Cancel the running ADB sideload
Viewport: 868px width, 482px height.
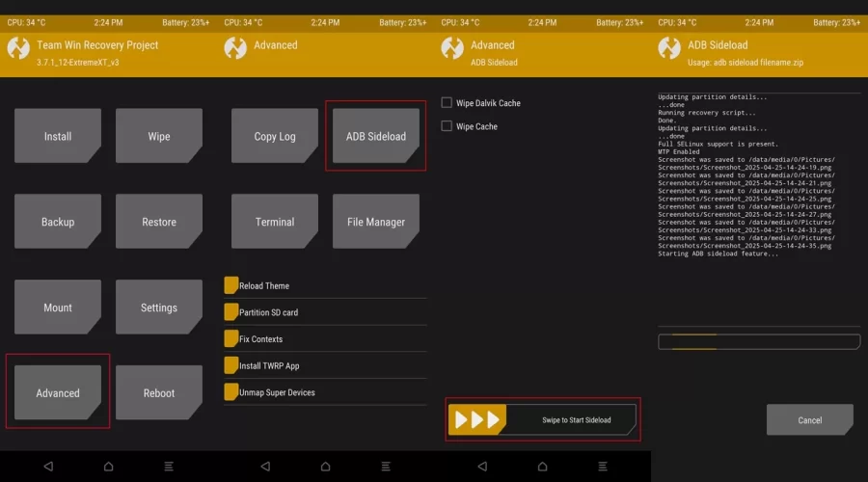[x=810, y=419]
